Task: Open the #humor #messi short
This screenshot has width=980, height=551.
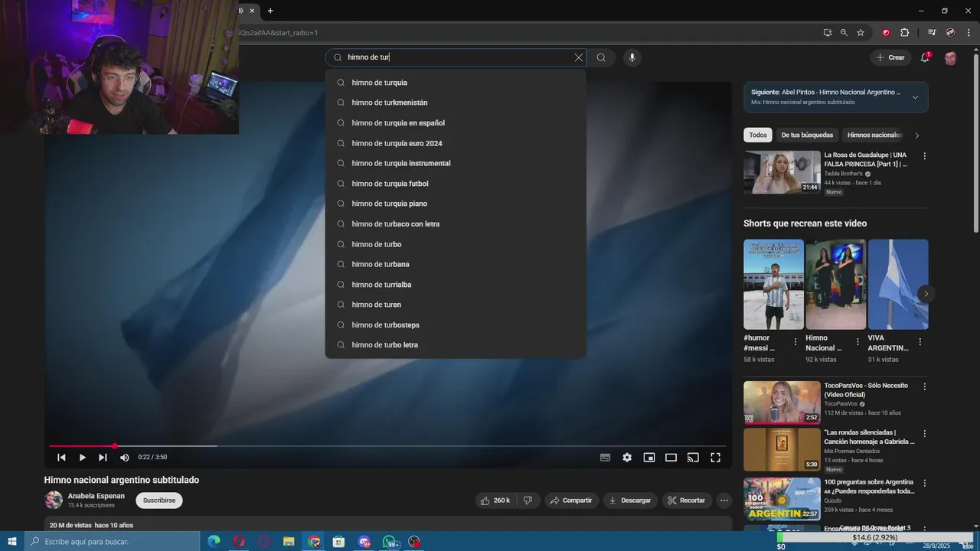Action: (x=773, y=285)
